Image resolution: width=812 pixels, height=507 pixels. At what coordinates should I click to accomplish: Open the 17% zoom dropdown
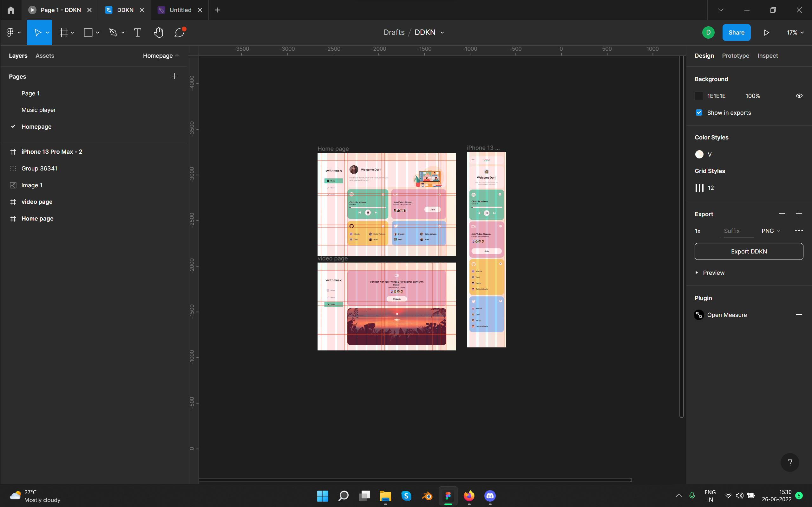coord(795,33)
